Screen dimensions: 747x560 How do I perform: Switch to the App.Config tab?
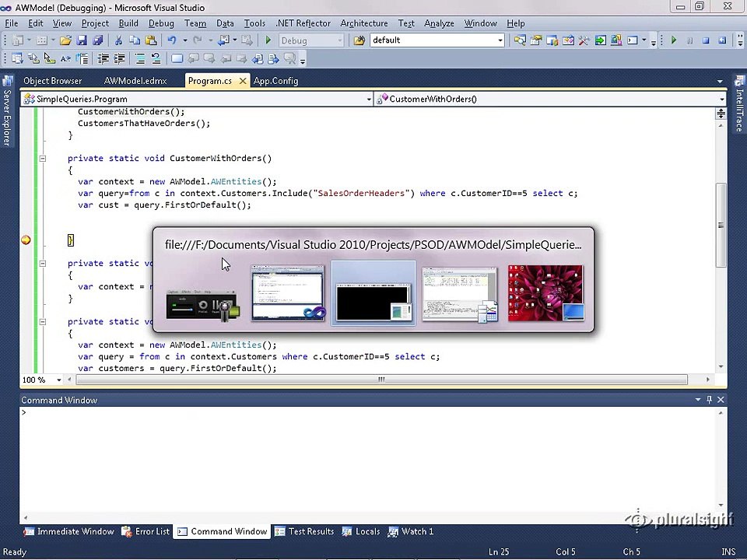[275, 81]
